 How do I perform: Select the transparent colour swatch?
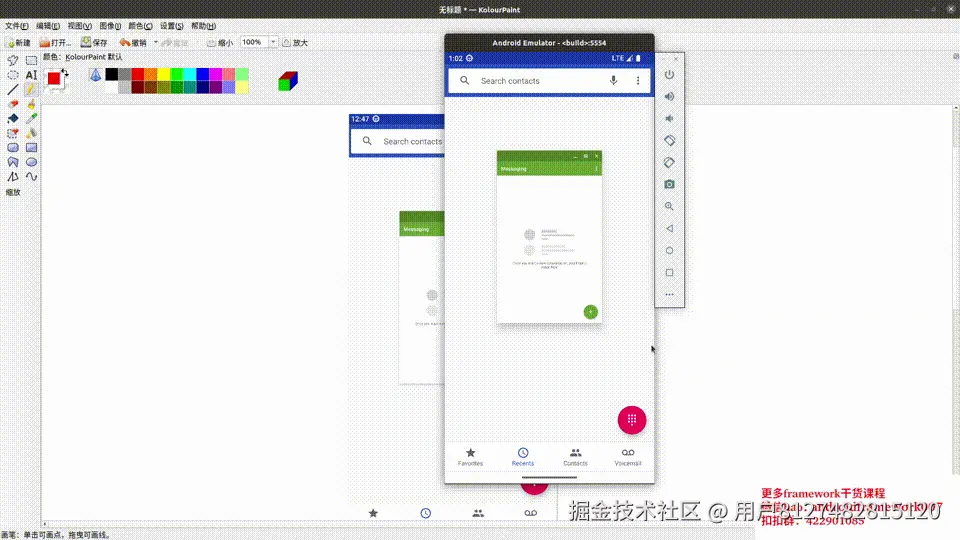pyautogui.click(x=96, y=75)
